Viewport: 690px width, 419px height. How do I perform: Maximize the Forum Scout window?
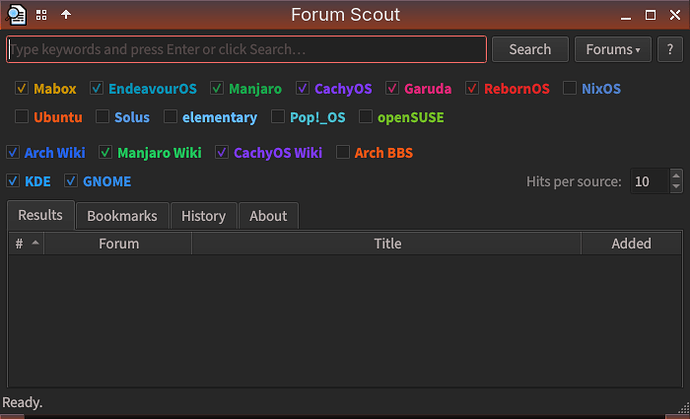(x=650, y=15)
